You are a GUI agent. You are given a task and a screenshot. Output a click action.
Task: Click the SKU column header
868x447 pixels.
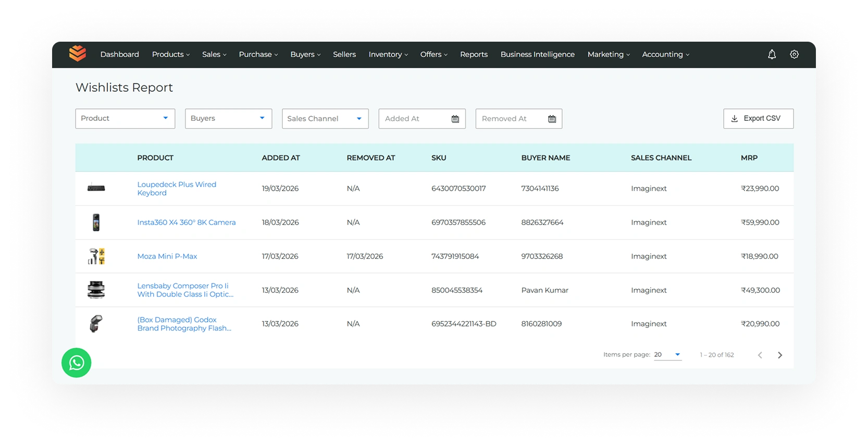click(x=439, y=158)
